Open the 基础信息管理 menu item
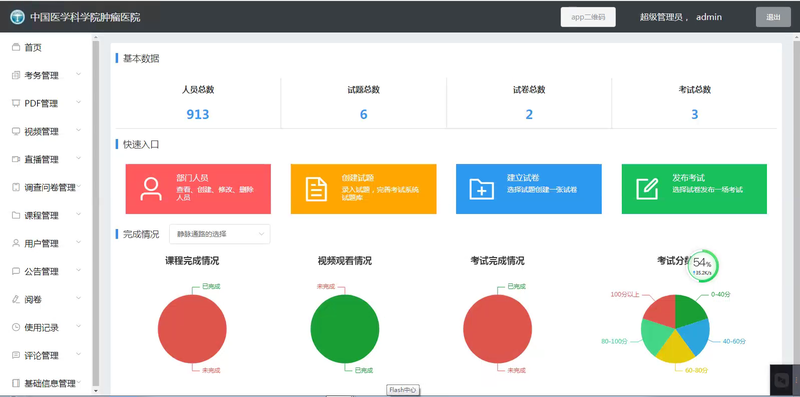Screen dimensions: 800x397 click(x=50, y=383)
